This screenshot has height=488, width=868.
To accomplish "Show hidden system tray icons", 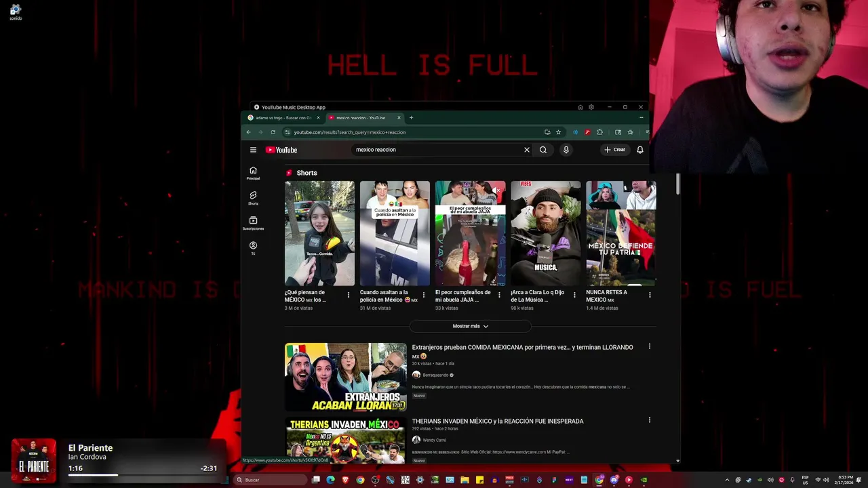I will [x=727, y=480].
